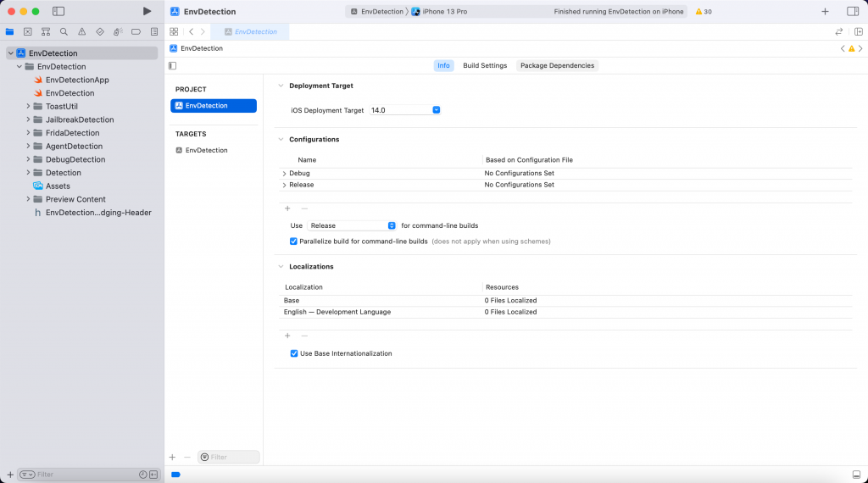Click the recent files clock filter icon
The height and width of the screenshot is (483, 868).
(x=142, y=475)
